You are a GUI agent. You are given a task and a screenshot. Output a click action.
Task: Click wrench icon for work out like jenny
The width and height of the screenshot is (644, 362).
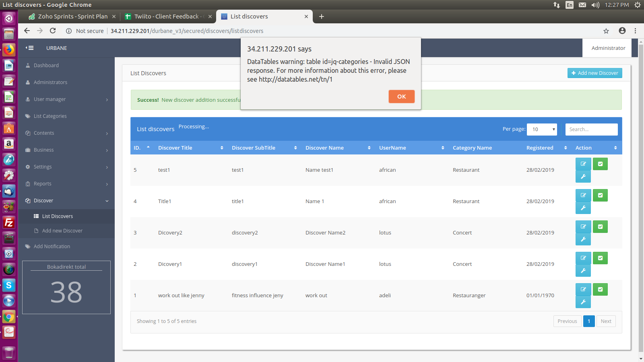coord(583,302)
